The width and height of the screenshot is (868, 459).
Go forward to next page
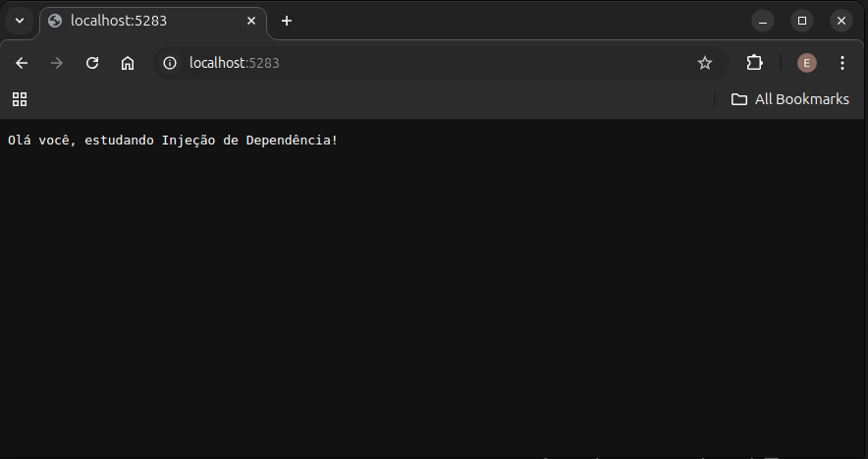click(x=57, y=63)
